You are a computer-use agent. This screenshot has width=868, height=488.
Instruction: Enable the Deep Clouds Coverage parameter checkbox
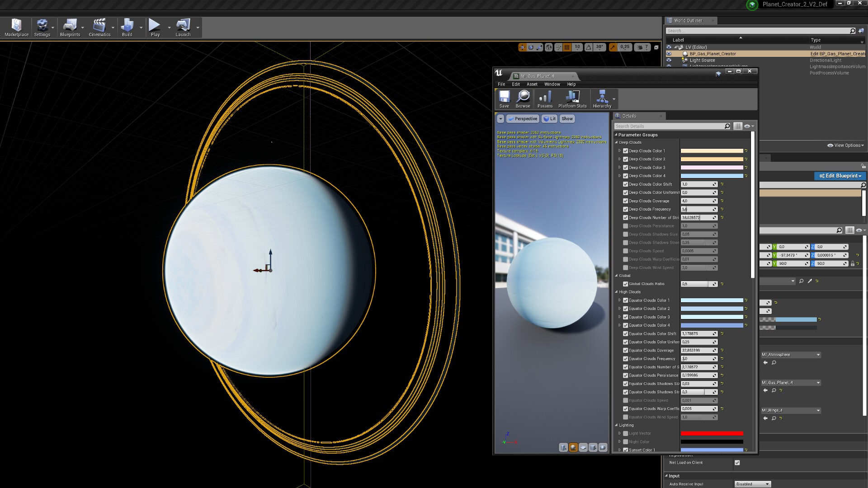[626, 201]
